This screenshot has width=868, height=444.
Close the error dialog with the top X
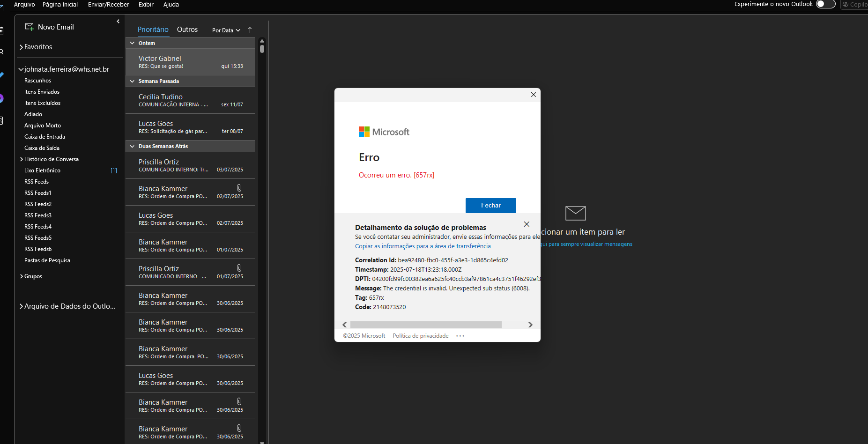(x=533, y=95)
